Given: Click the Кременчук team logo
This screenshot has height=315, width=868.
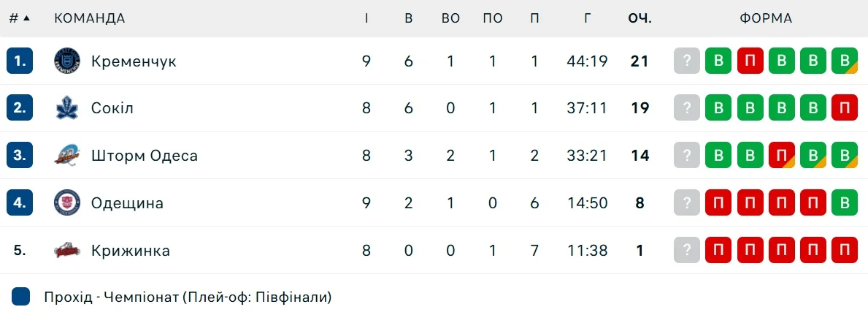Looking at the screenshot, I should 67,61.
